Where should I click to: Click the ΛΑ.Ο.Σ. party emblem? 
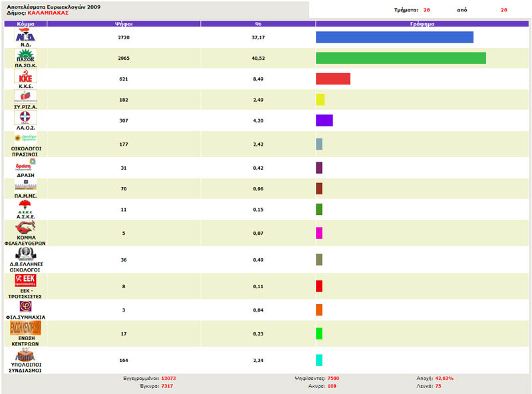point(25,118)
